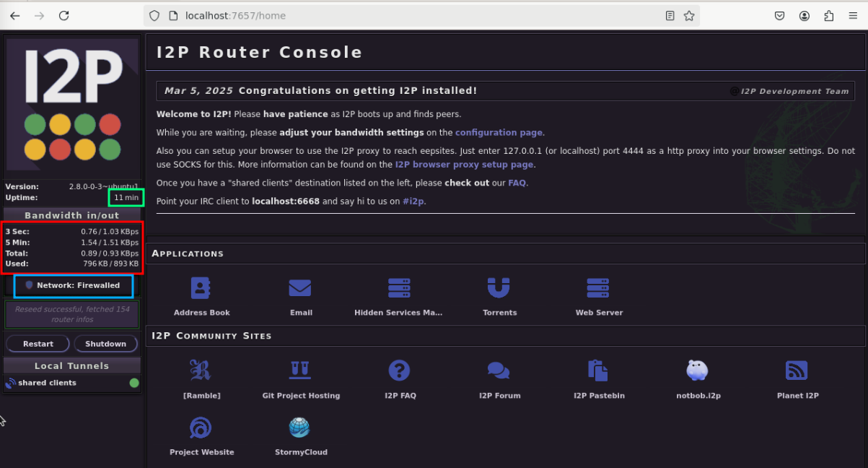868x468 pixels.
Task: Click the I2P Pastebin label
Action: tap(599, 396)
